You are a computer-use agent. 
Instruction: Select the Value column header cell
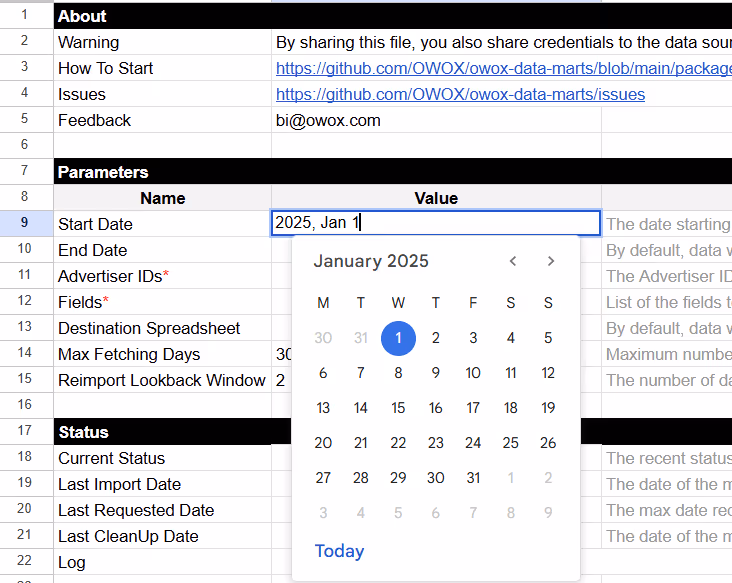[x=436, y=198]
